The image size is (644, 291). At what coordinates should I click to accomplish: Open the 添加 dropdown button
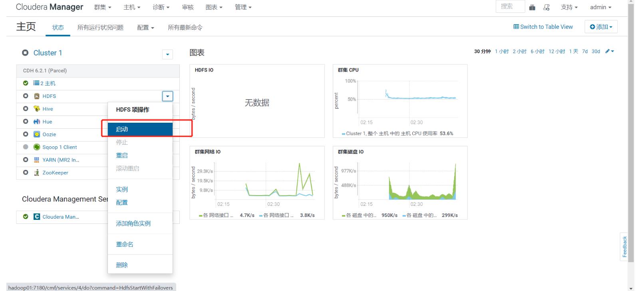(601, 27)
